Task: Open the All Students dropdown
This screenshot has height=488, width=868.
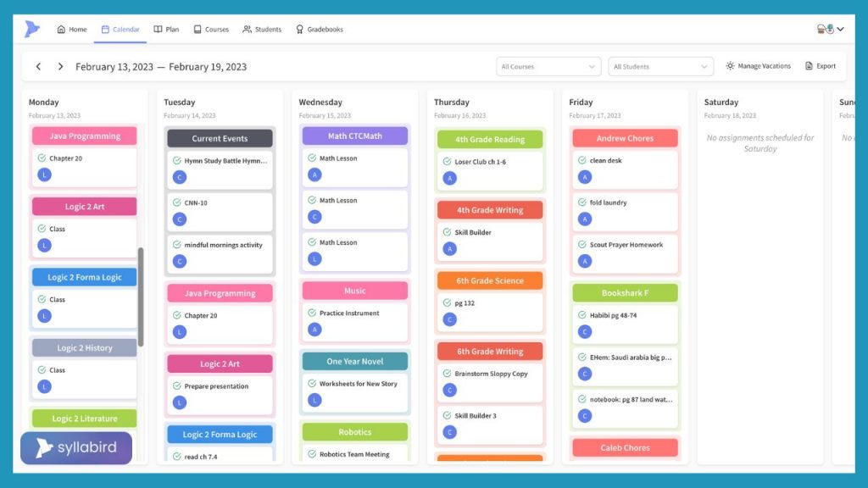Action: (660, 66)
